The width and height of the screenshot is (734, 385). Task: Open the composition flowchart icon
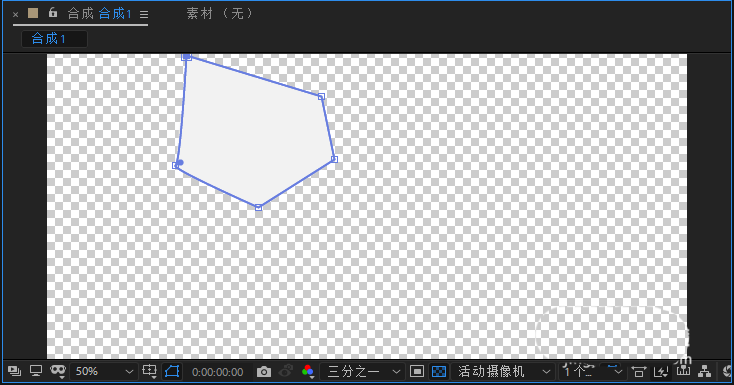(705, 372)
